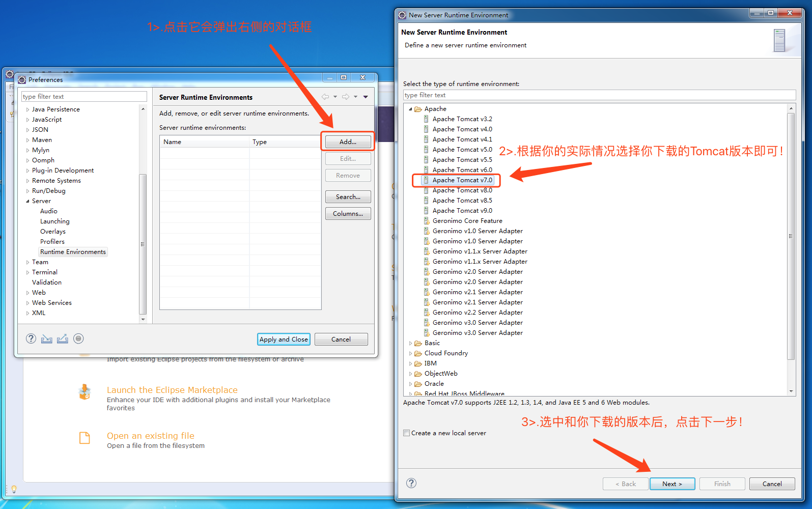
Task: Click the Apache Tomcat v3.2 server icon
Action: 426,119
